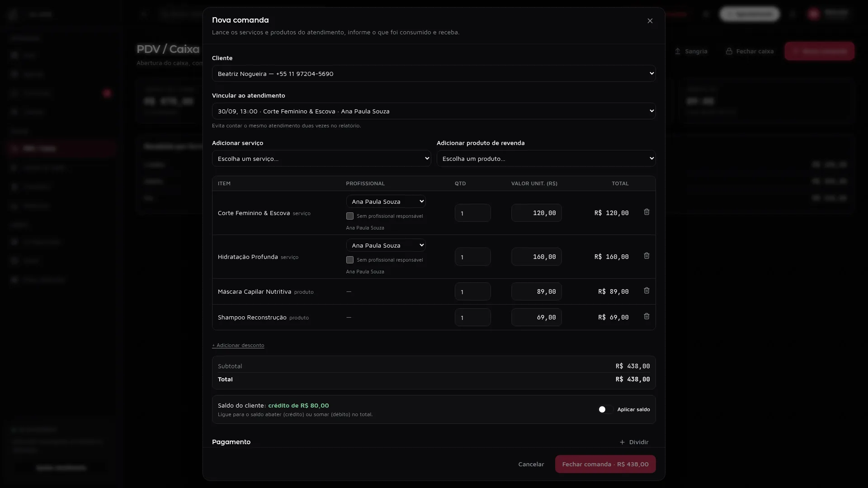This screenshot has width=868, height=488.
Task: Click the R$ 160,00 row total
Action: pyautogui.click(x=611, y=257)
